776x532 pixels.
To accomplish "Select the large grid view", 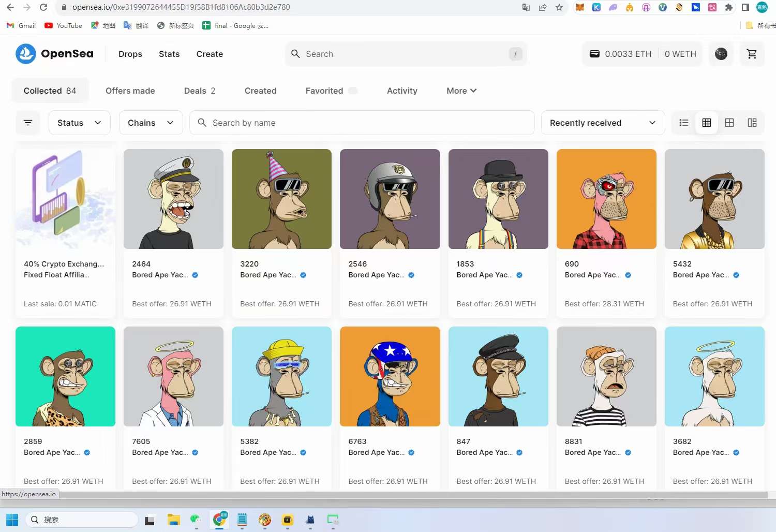I will pos(729,123).
